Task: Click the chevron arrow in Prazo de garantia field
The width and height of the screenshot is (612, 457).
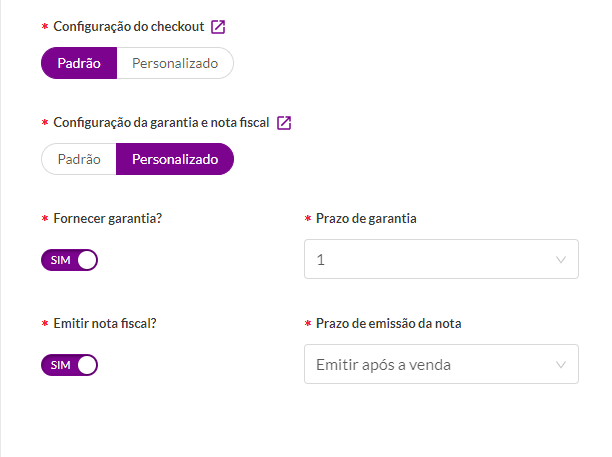Action: [x=561, y=260]
